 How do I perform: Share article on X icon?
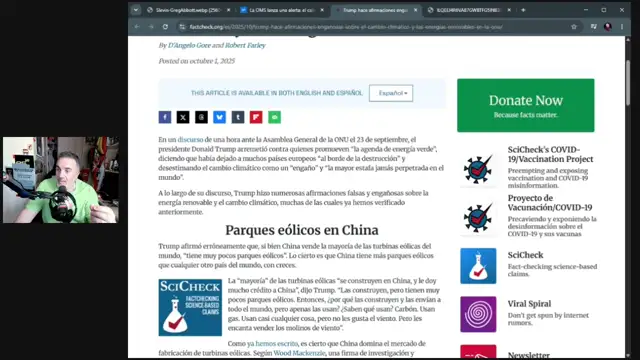pos(183,117)
